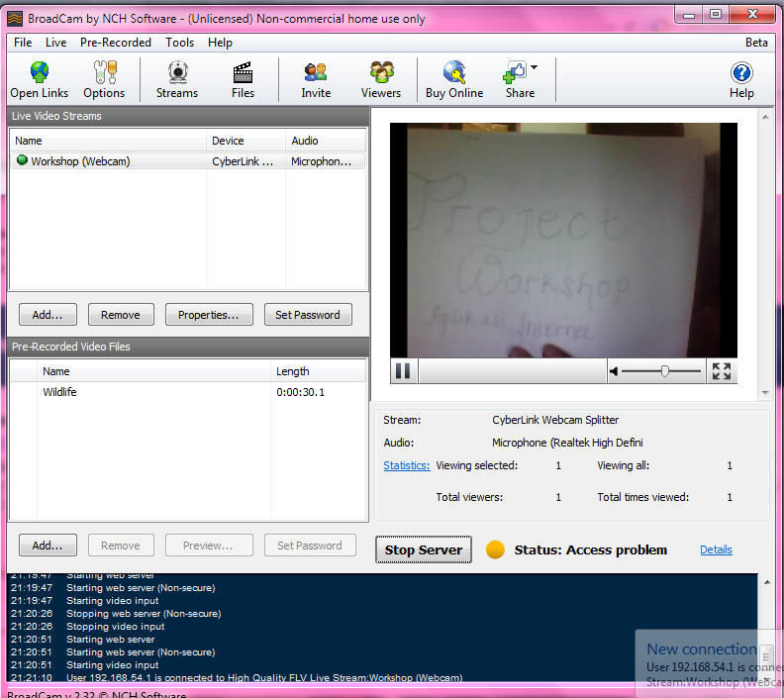
Task: Select the Workshop (Webcam) stream row
Action: click(x=188, y=161)
